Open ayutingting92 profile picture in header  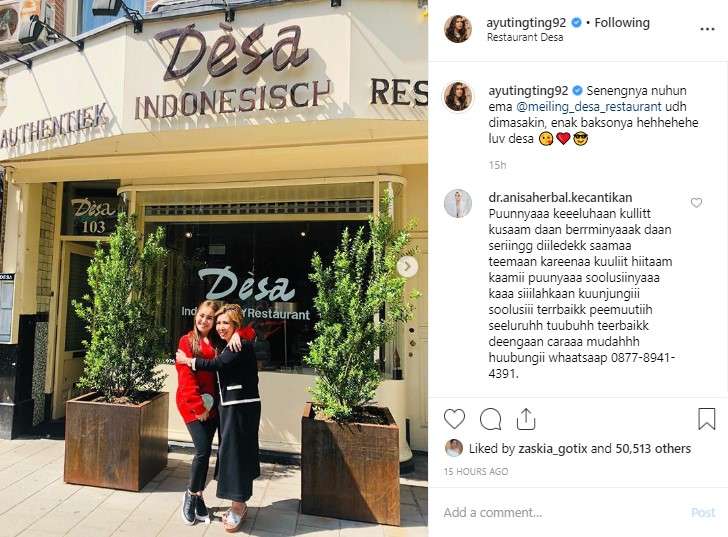click(x=458, y=29)
